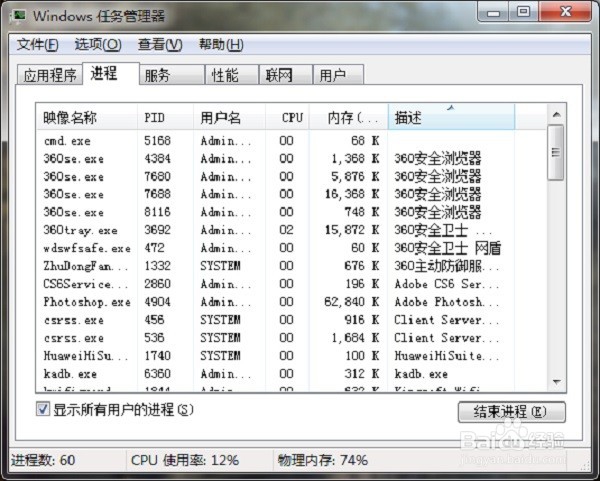Viewport: 600px width, 481px height.
Task: Click PID 4904 cell
Action: click(x=157, y=302)
